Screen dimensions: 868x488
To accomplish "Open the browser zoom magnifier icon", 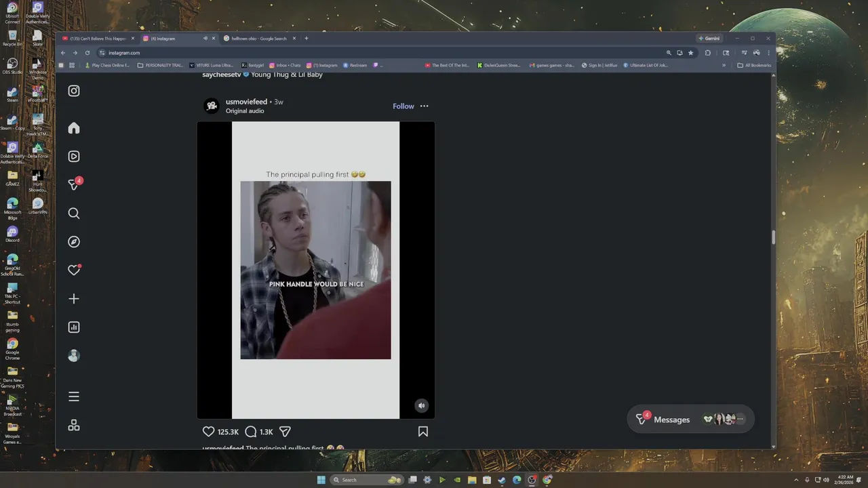I will coord(669,53).
